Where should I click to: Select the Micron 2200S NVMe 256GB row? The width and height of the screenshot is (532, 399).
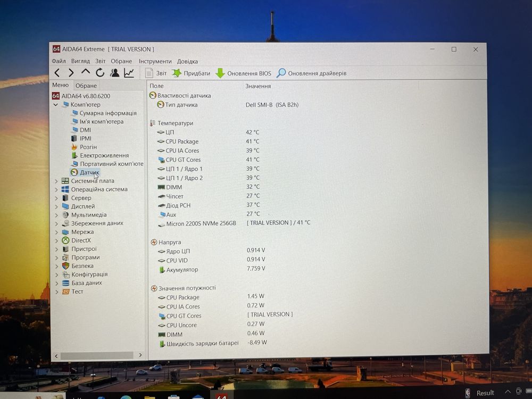234,223
